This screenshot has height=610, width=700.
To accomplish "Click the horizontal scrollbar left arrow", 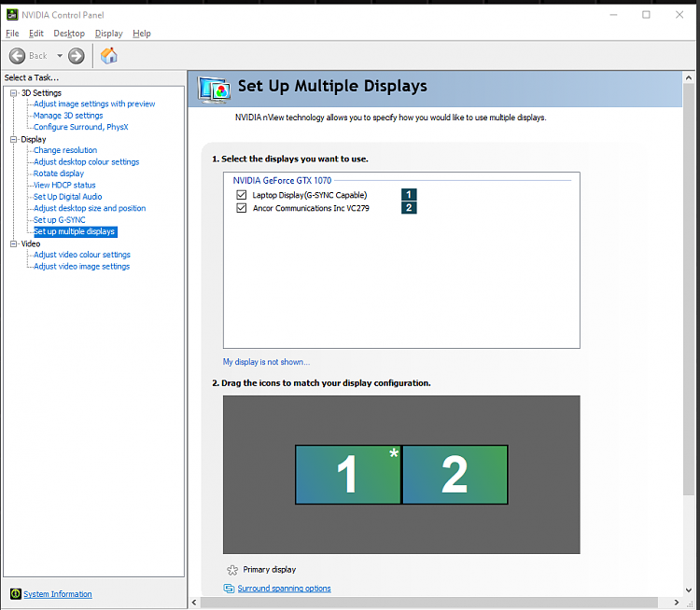I will coord(194,603).
